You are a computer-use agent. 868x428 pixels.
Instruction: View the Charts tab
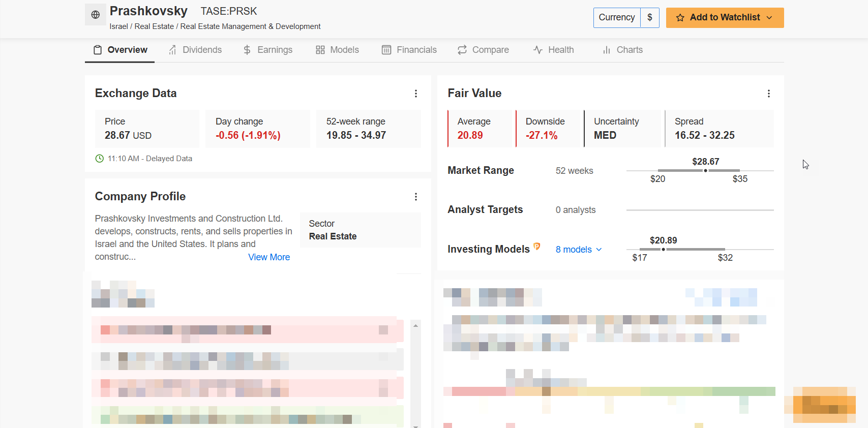623,50
